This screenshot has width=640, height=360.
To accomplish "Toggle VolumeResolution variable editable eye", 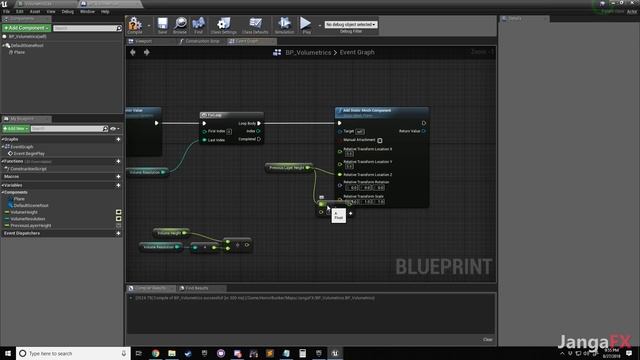I will point(118,218).
